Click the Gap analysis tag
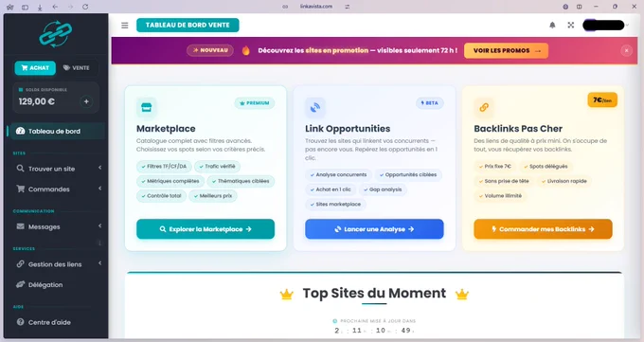This screenshot has width=644, height=342. 383,189
